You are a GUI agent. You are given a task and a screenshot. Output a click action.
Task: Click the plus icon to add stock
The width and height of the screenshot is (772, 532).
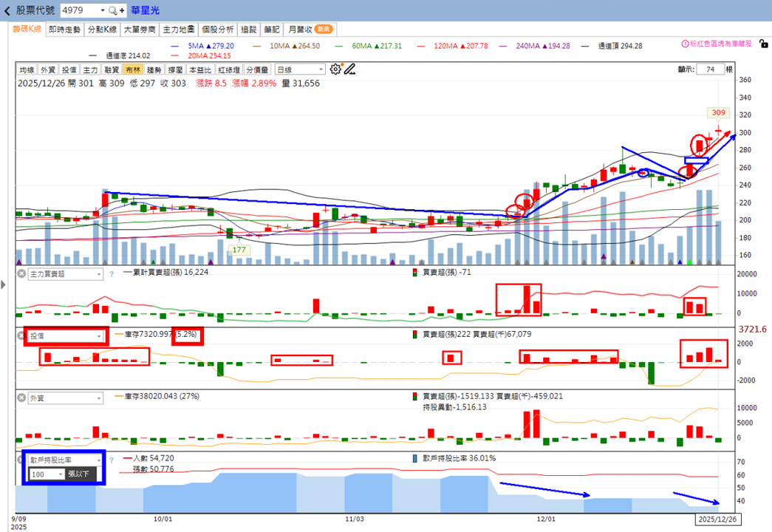(x=122, y=10)
